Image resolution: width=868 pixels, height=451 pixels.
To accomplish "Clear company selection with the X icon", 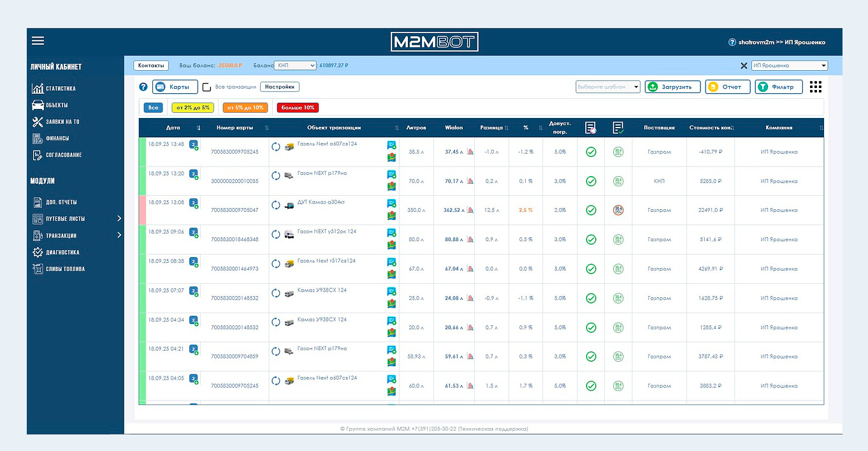I will [744, 65].
